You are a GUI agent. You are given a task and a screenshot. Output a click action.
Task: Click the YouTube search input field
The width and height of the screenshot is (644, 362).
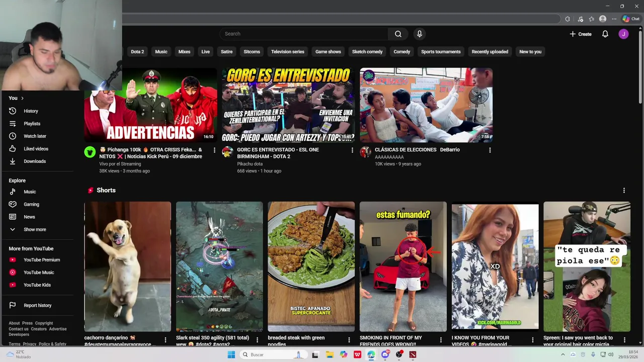303,34
